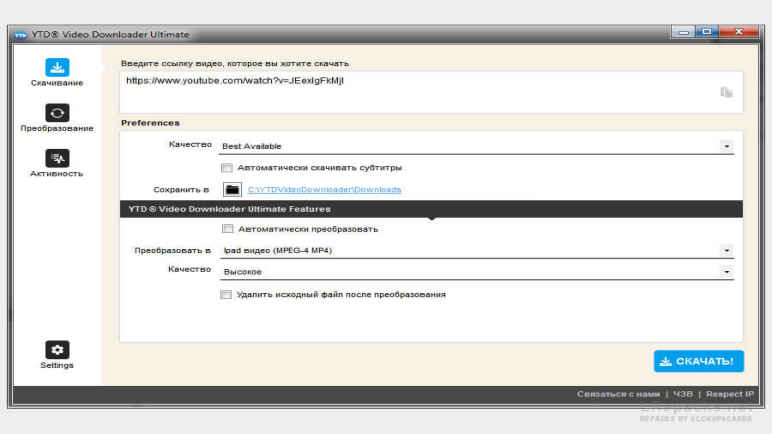Click the folder icon beside save path
The height and width of the screenshot is (434, 772).
coord(232,189)
